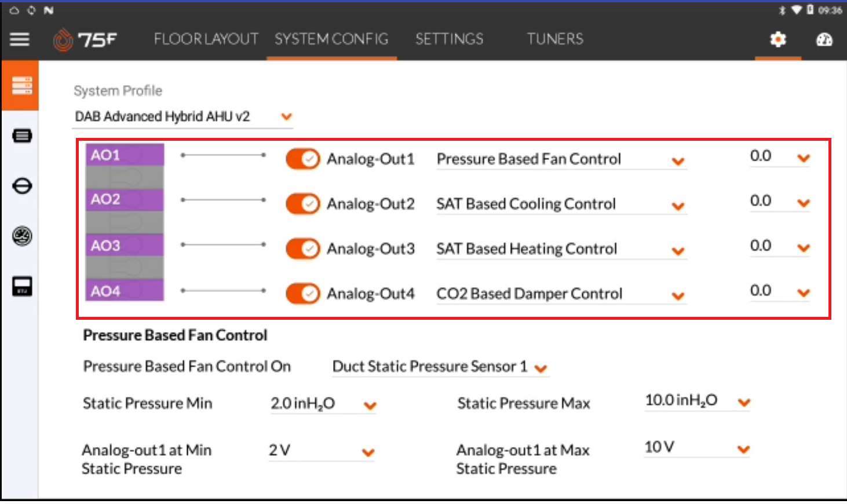Select the BTU meter sidebar icon
This screenshot has height=504, width=847.
coord(22,286)
